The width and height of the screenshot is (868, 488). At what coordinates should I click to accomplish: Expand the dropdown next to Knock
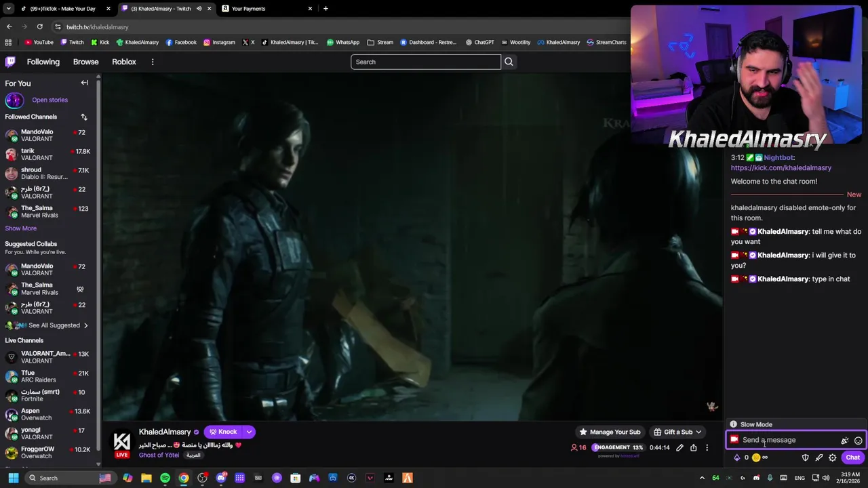click(x=249, y=432)
